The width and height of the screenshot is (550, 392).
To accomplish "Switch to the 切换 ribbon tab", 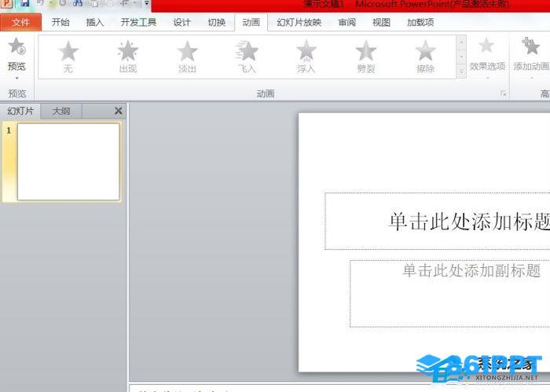I will [216, 23].
